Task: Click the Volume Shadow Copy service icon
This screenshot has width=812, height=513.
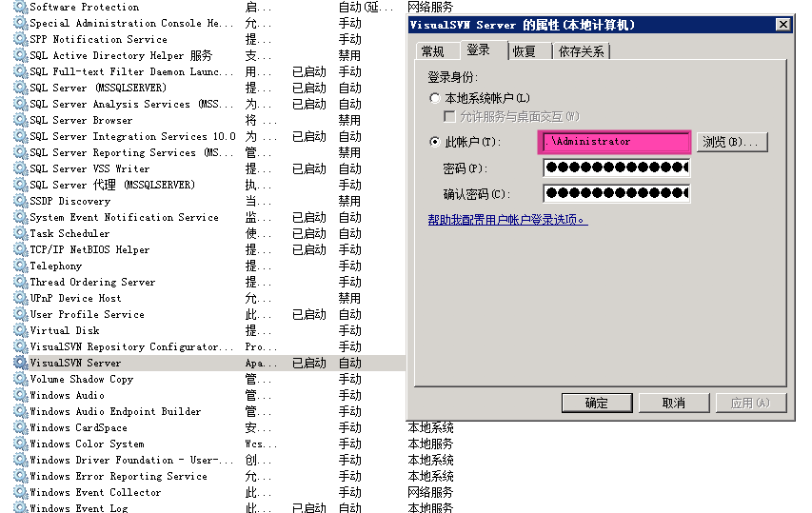Action: point(21,379)
